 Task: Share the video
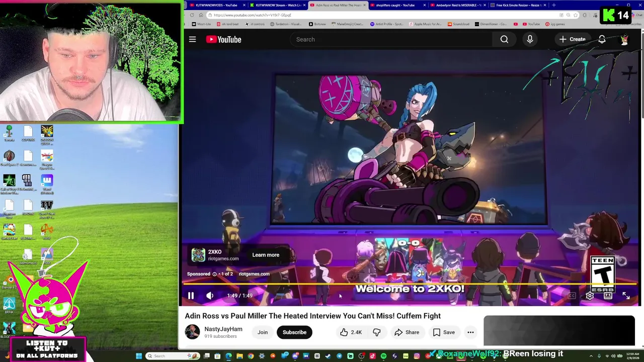[x=407, y=332]
